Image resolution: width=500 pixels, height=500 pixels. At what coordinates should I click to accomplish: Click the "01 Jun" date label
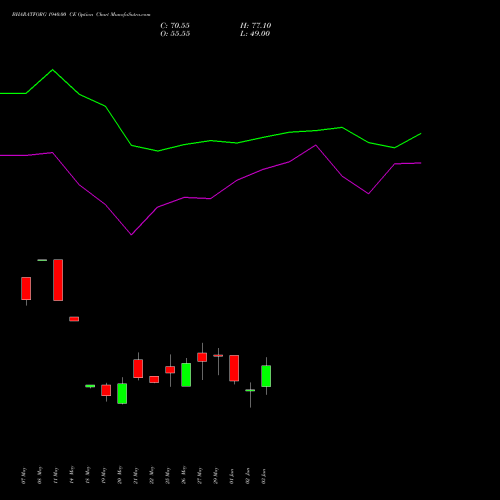tap(232, 476)
